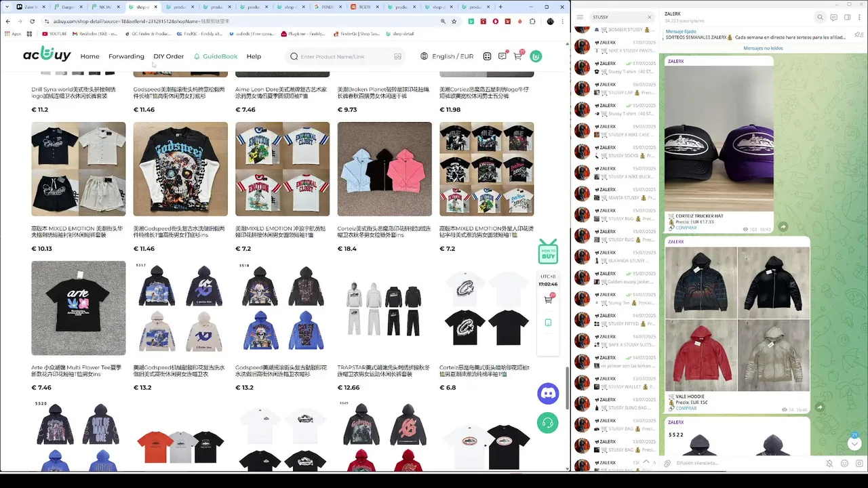Screen dimensions: 868x488
Task: Click the ACBuy page vertical scrollbar
Action: click(568, 388)
